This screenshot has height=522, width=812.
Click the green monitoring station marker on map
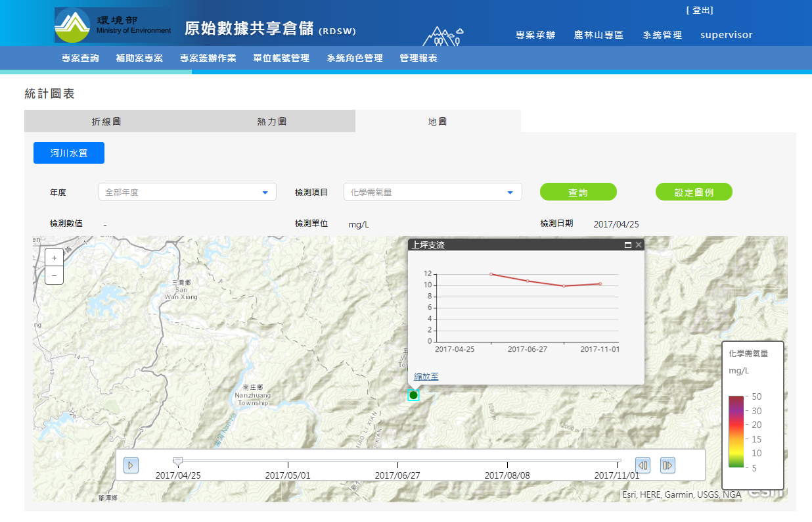tap(413, 394)
